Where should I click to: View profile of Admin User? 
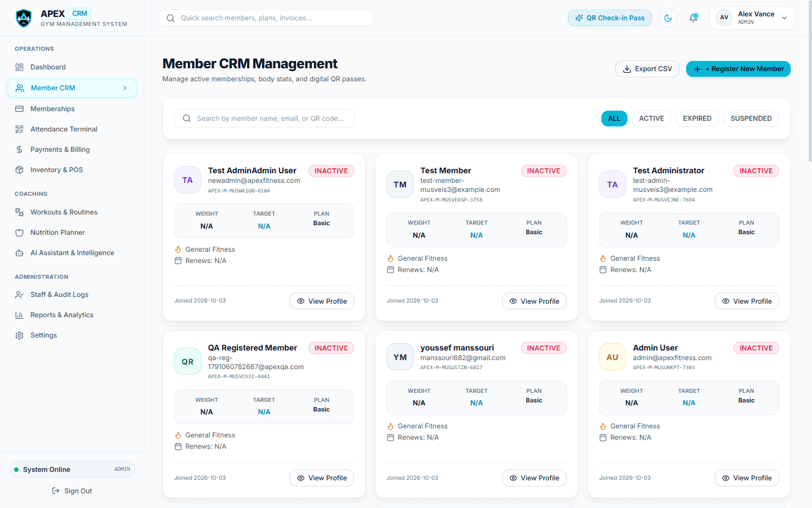[747, 478]
